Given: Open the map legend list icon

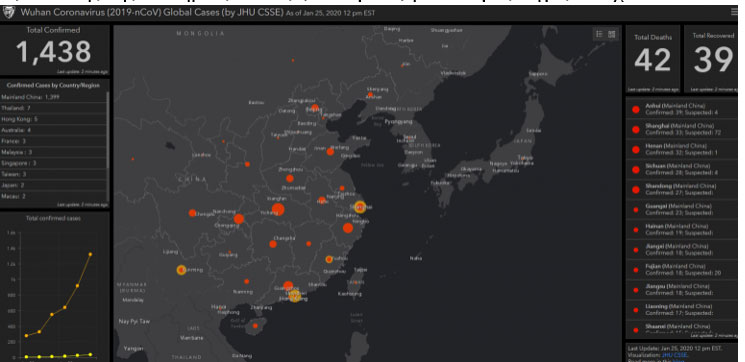Looking at the screenshot, I should [600, 34].
